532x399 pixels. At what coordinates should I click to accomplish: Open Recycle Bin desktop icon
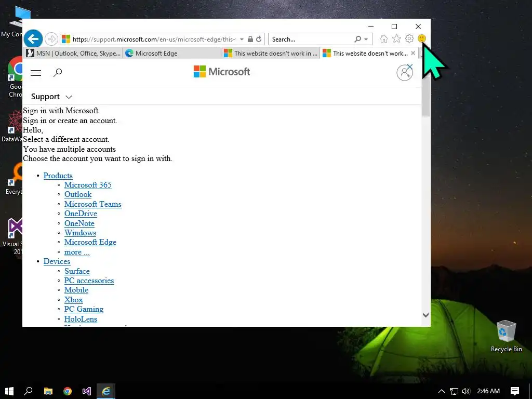point(506,336)
